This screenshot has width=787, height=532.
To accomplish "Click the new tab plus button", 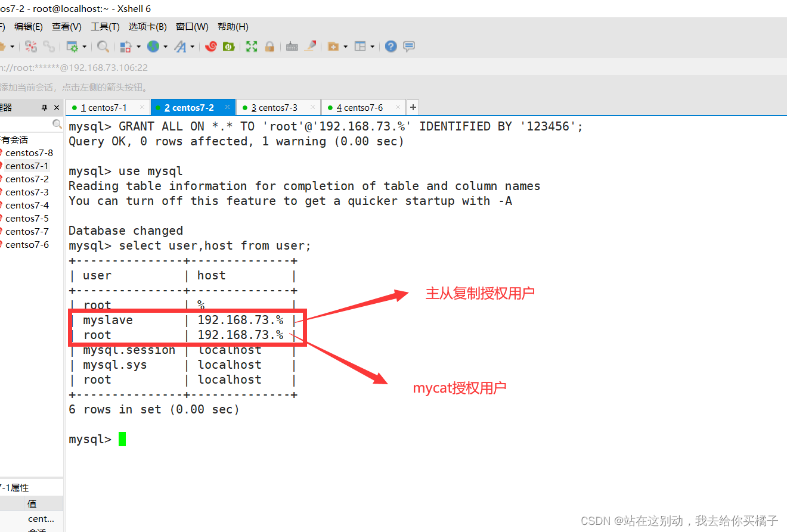I will tap(413, 107).
